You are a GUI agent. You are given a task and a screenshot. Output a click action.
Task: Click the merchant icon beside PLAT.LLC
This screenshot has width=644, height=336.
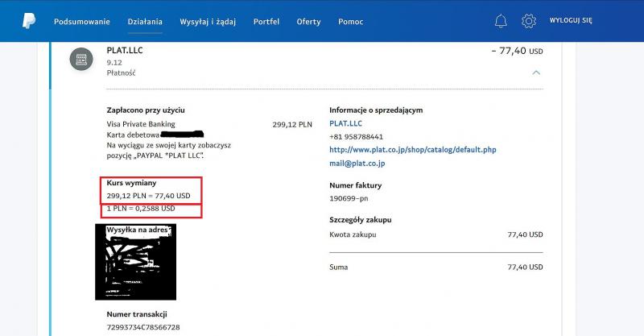[x=81, y=60]
